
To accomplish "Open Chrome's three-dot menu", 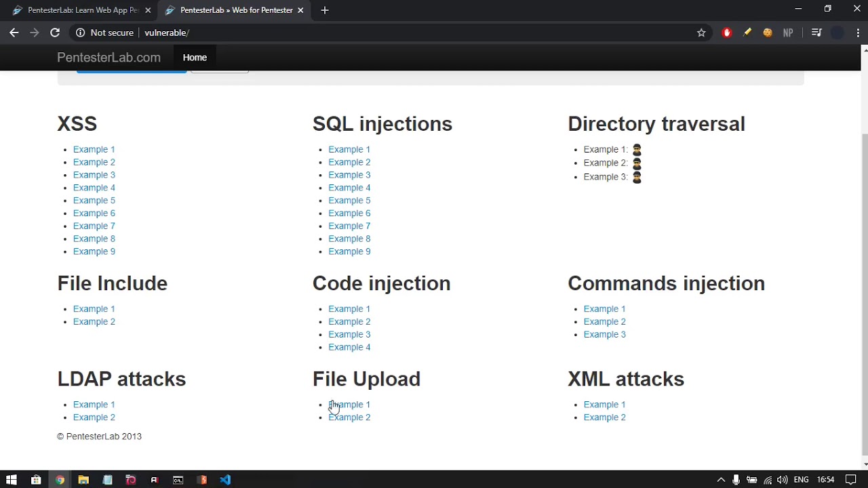I will coord(858,33).
